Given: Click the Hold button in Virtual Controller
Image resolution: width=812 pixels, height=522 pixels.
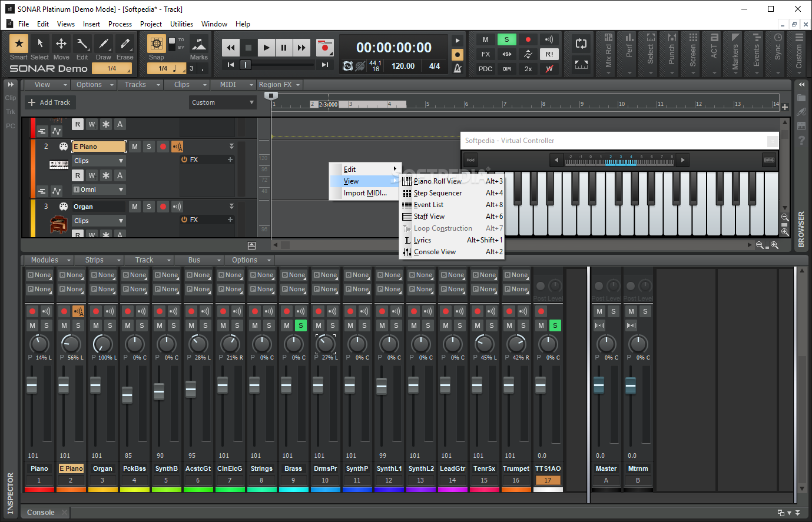Looking at the screenshot, I should [x=470, y=160].
